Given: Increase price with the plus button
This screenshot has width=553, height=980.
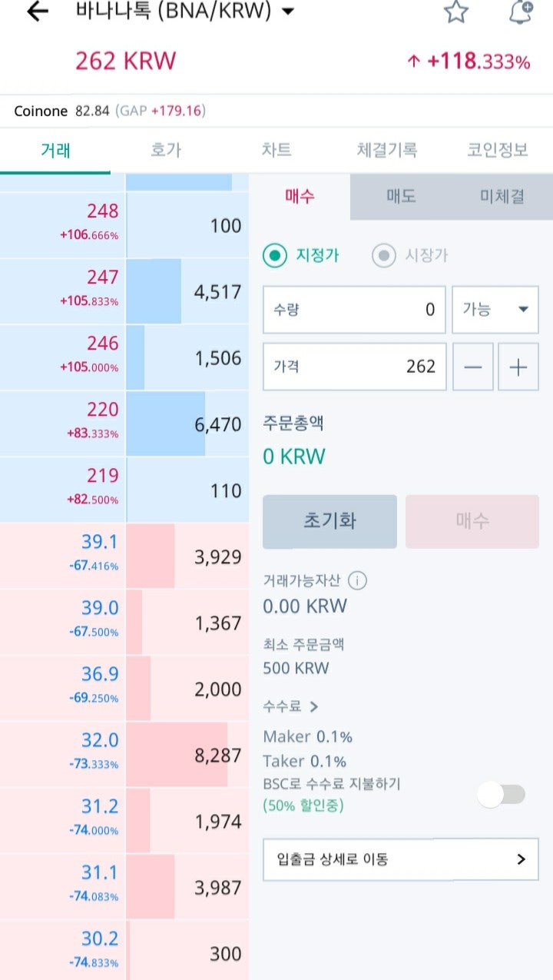Looking at the screenshot, I should pos(518,367).
